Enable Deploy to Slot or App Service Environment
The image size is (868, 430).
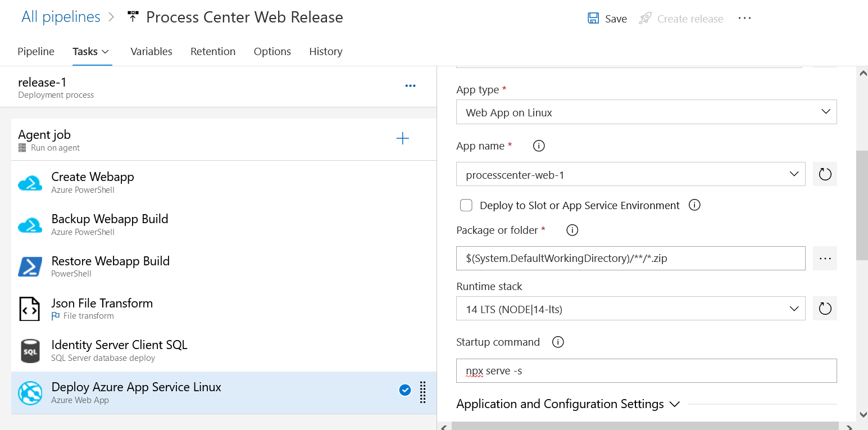[466, 205]
